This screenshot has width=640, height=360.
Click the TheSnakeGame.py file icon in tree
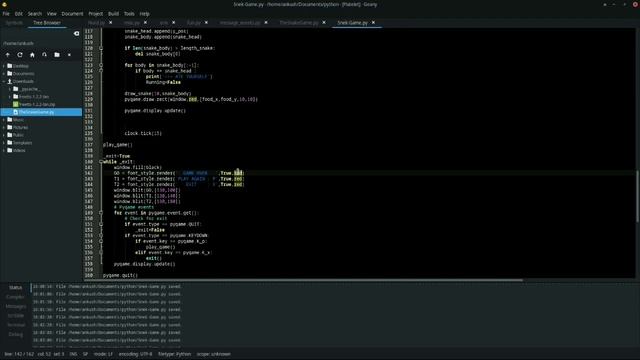coord(16,112)
